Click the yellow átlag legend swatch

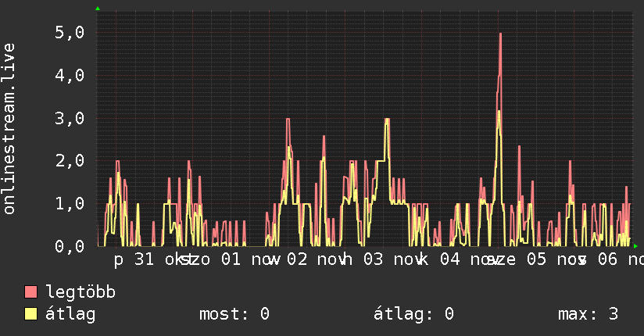[30, 313]
